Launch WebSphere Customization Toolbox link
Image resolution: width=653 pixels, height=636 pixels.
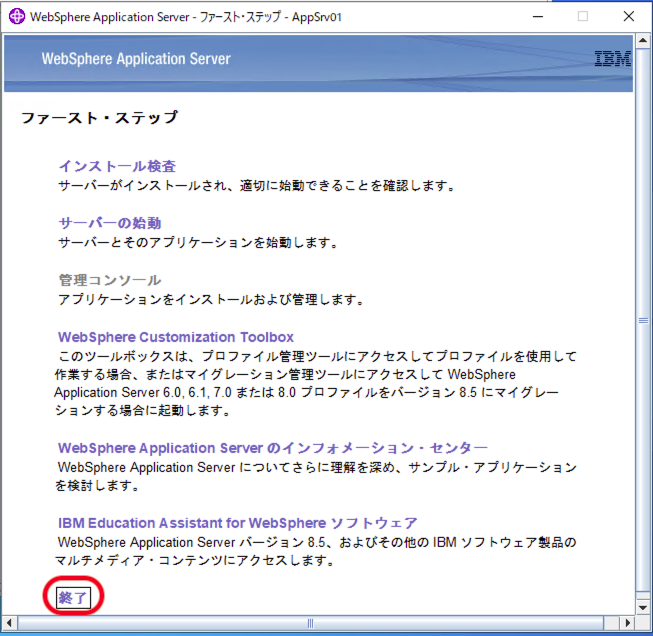point(176,337)
